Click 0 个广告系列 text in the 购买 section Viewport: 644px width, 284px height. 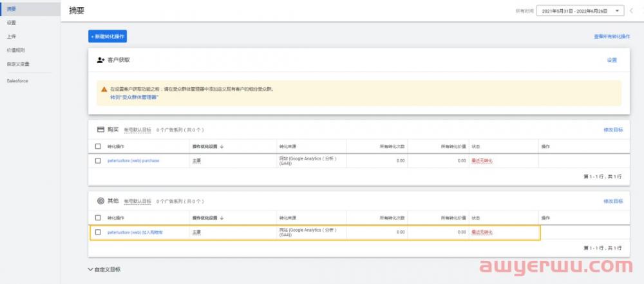(x=180, y=130)
